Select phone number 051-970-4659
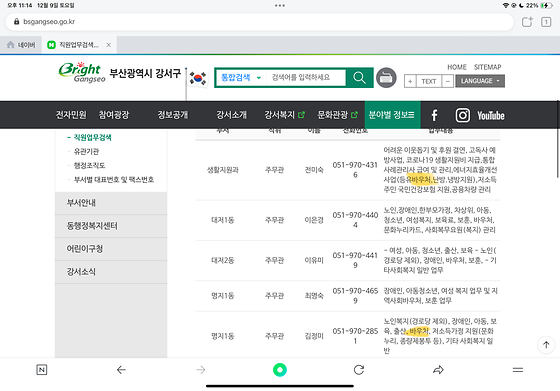Image resolution: width=560 pixels, height=391 pixels. (355, 296)
